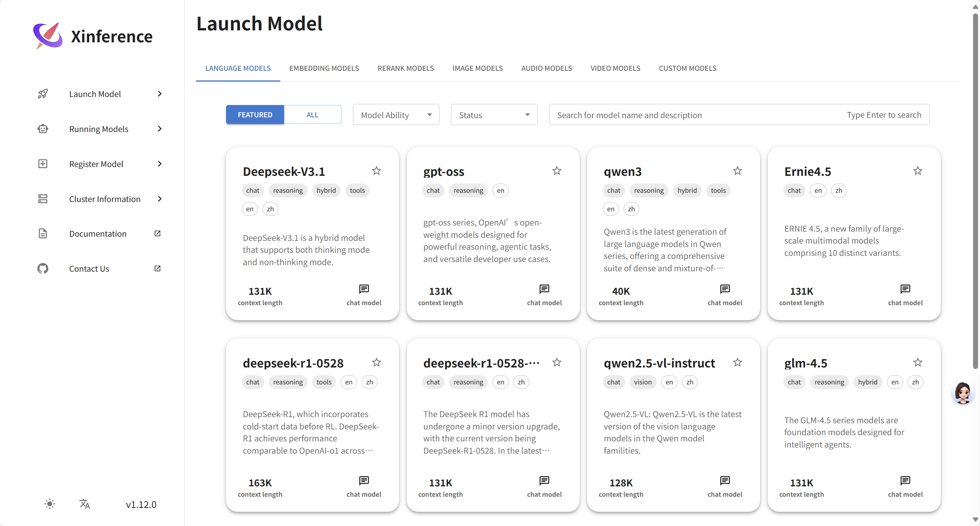
Task: Toggle favorite star on qwen2.5-vl-instruct
Action: pyautogui.click(x=737, y=362)
